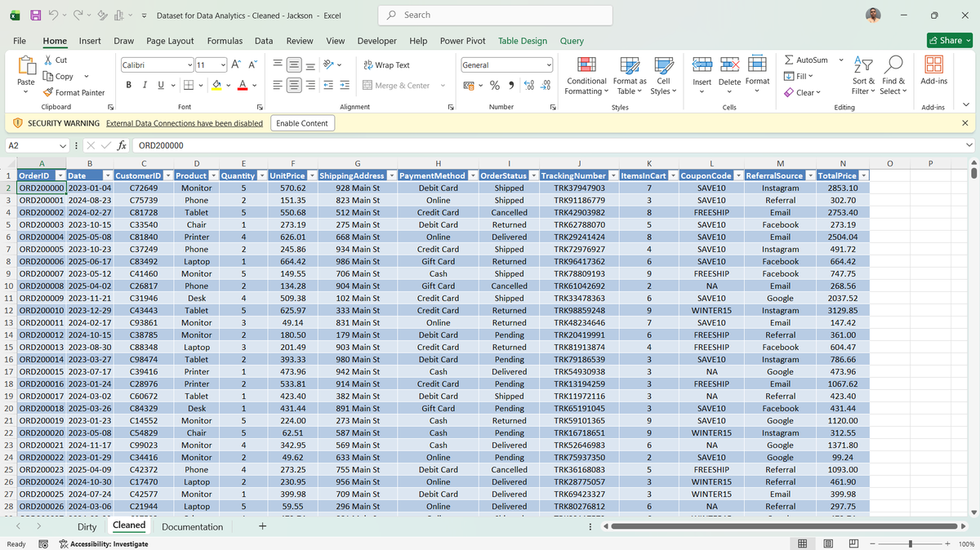Apply Underline formatting
The image size is (980, 550).
tap(160, 85)
